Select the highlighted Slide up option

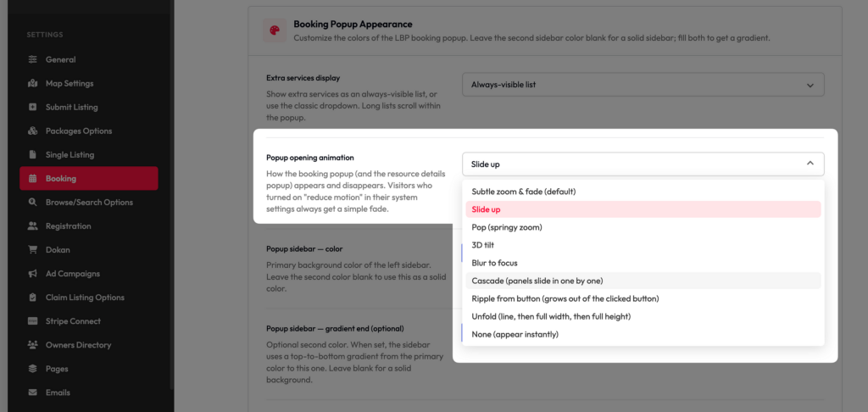pyautogui.click(x=643, y=209)
